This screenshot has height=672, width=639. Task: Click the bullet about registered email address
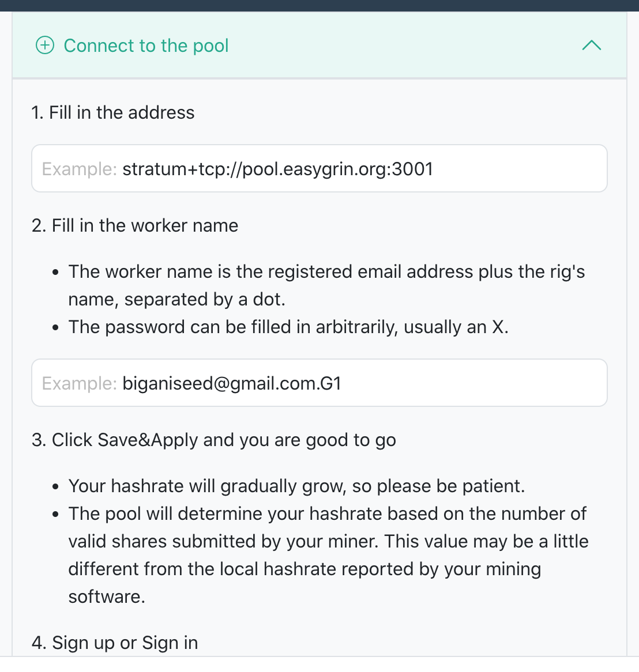(326, 285)
